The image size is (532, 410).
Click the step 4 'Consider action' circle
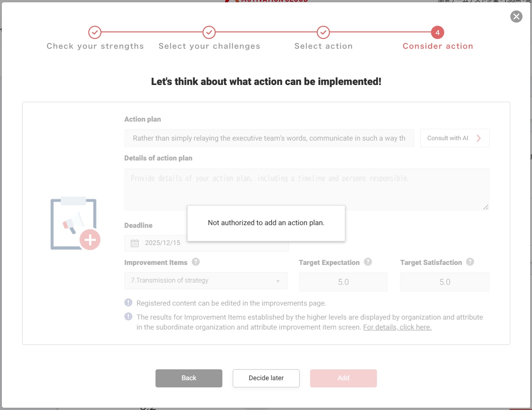[x=438, y=33]
